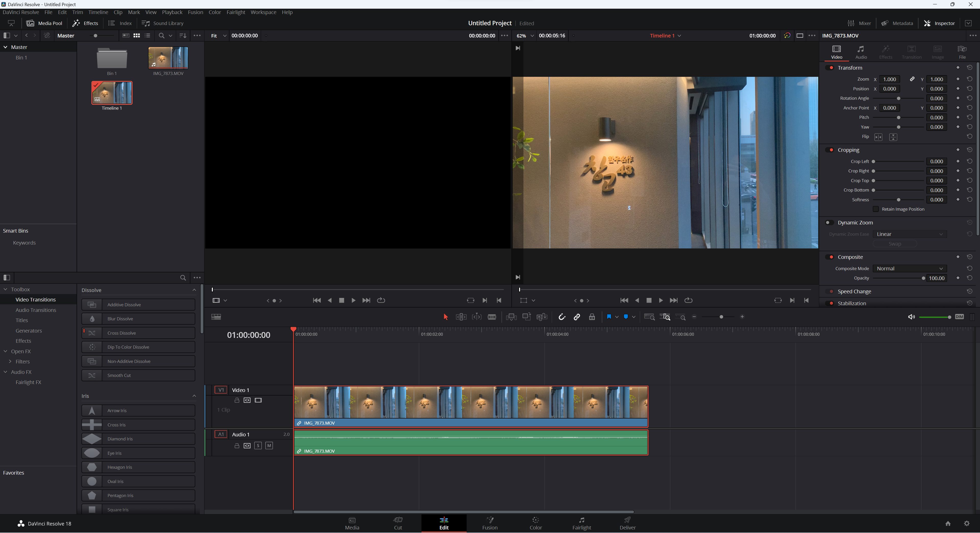The image size is (980, 533).
Task: Open the Mixer panel button
Action: (x=859, y=23)
